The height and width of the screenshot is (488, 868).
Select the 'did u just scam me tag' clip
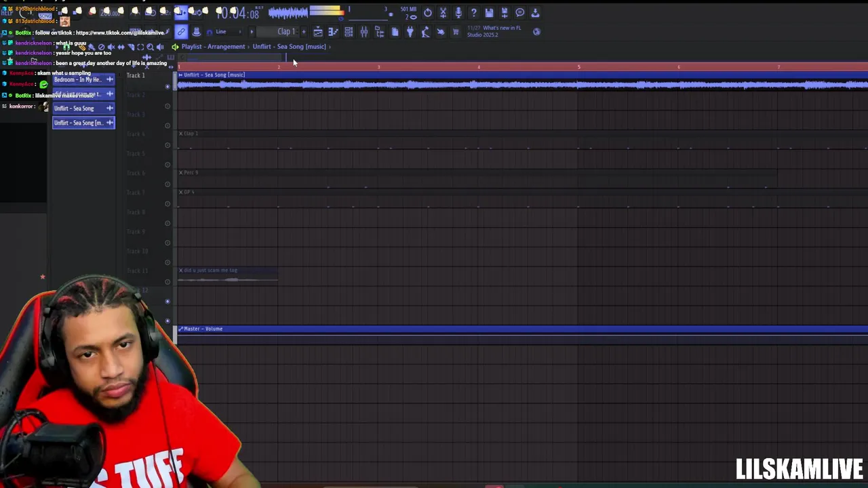tap(228, 274)
